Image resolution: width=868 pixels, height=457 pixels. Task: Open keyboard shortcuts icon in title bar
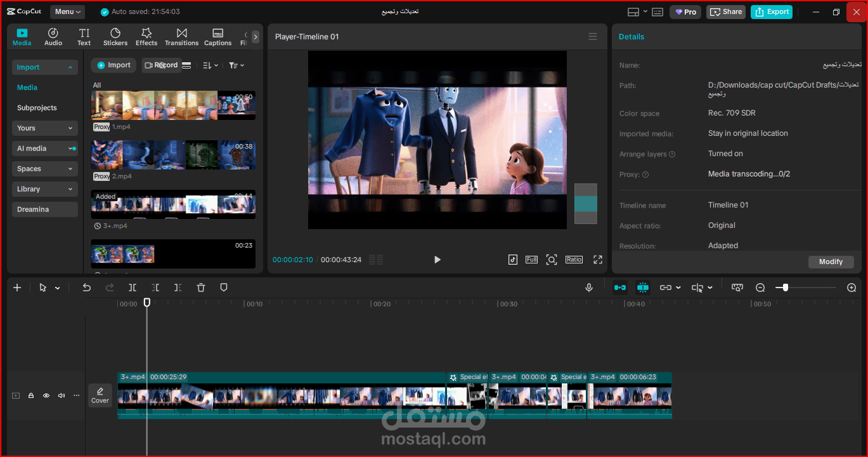[x=657, y=11]
